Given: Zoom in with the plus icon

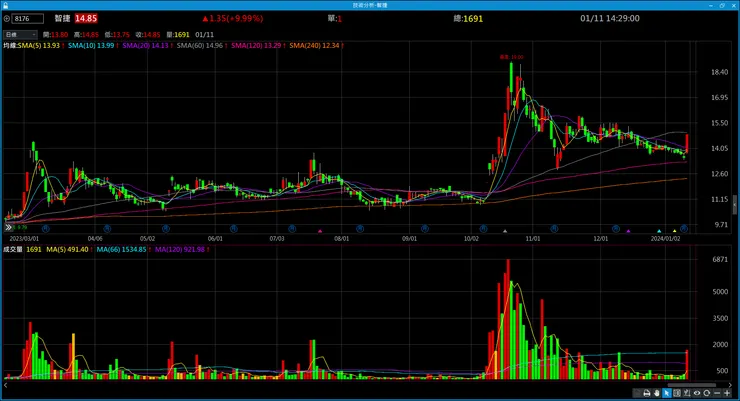Looking at the screenshot, I should [x=727, y=393].
